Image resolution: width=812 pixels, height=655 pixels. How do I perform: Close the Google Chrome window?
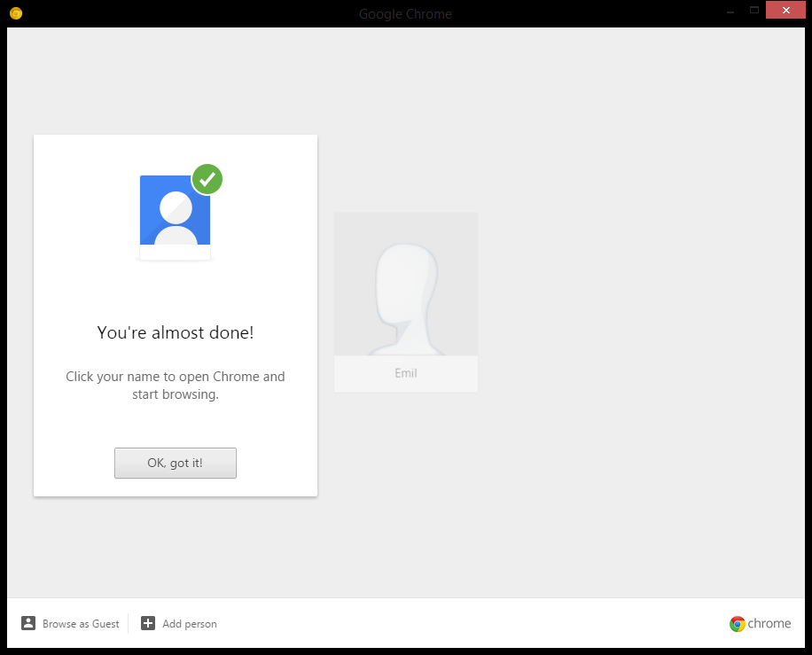785,11
